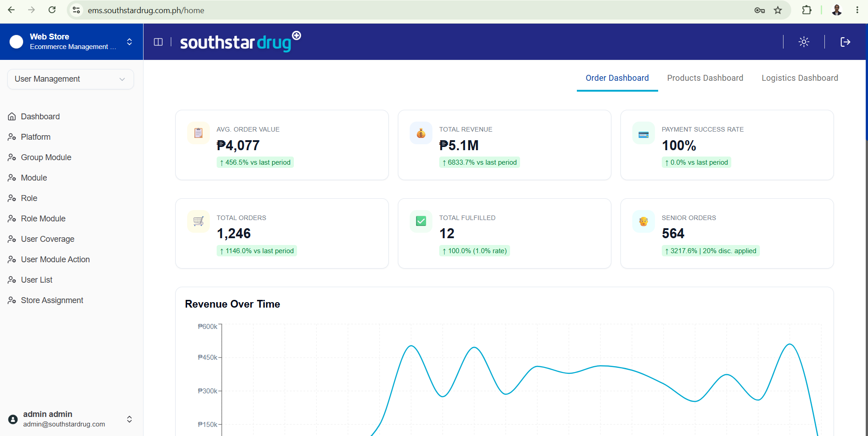Screen dimensions: 868x436
Task: Toggle the sidebar collapse icon
Action: pos(158,42)
